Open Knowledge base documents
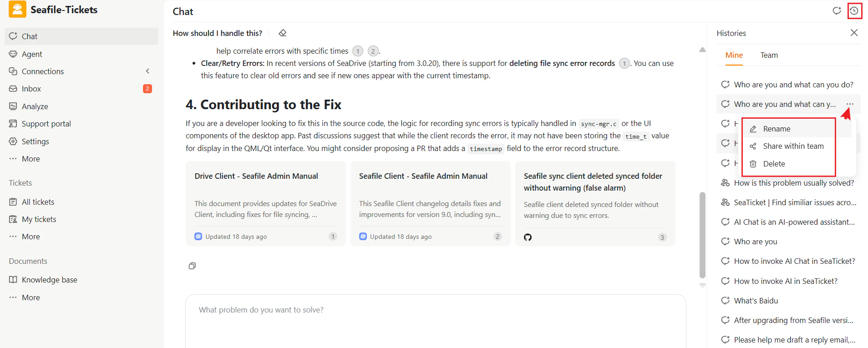868x348 pixels. click(x=81, y=280)
